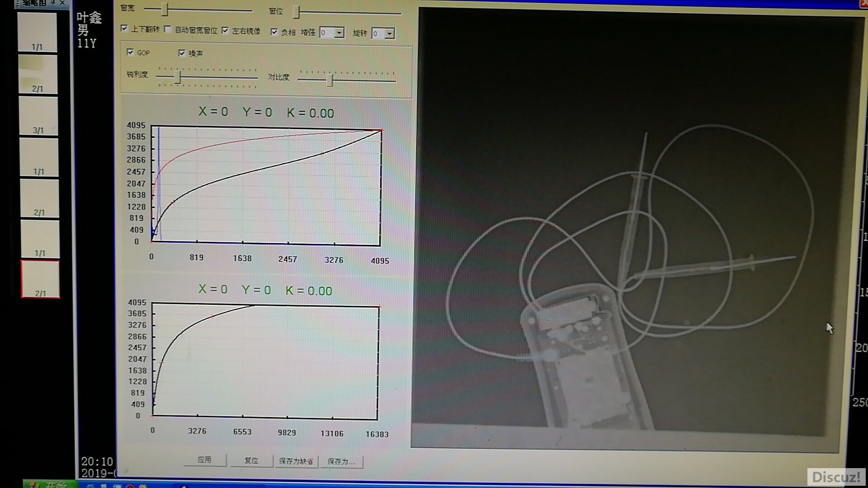Image resolution: width=868 pixels, height=488 pixels.
Task: Click the Windows Start (开始) button
Action: tap(50, 485)
